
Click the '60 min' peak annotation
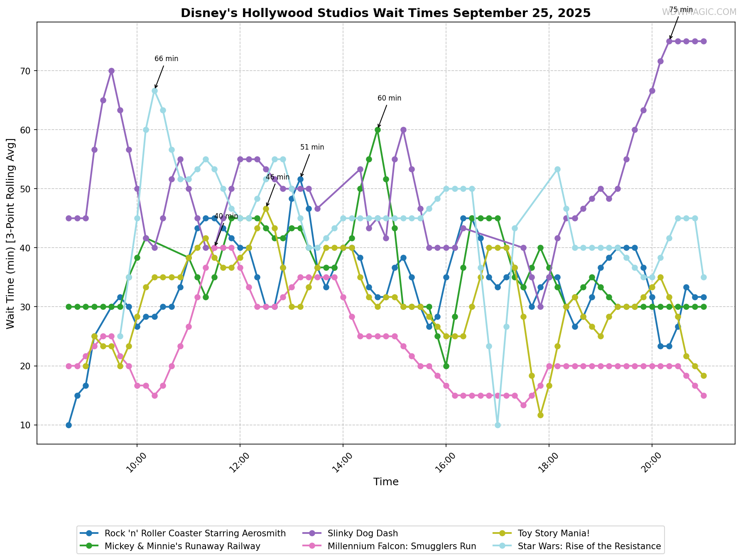pyautogui.click(x=390, y=98)
